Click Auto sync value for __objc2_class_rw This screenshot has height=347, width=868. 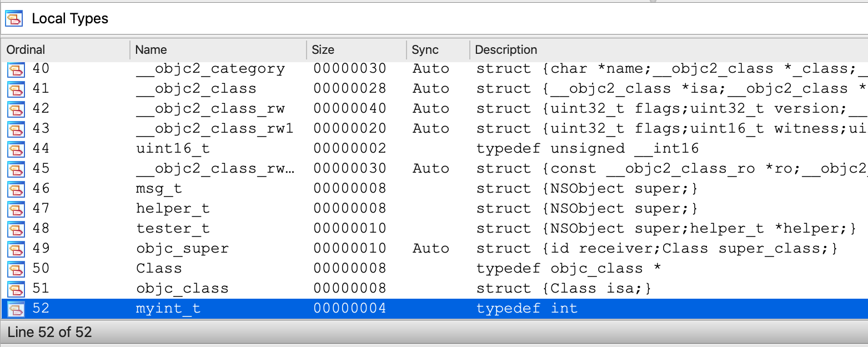click(x=430, y=109)
